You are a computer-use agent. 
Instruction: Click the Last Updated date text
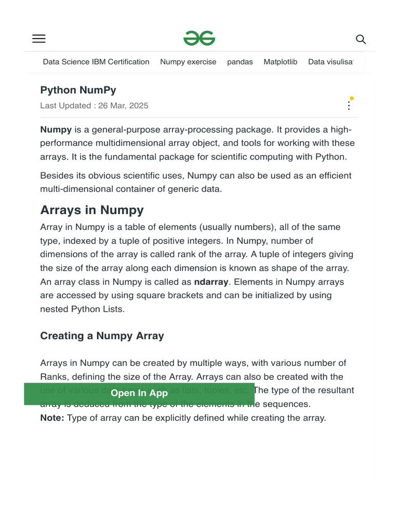(x=94, y=105)
